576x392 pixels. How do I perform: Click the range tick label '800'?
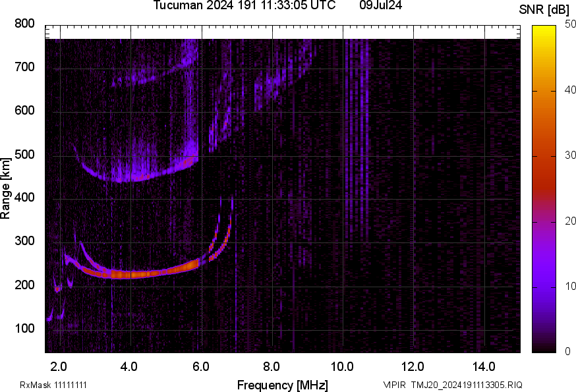[24, 24]
